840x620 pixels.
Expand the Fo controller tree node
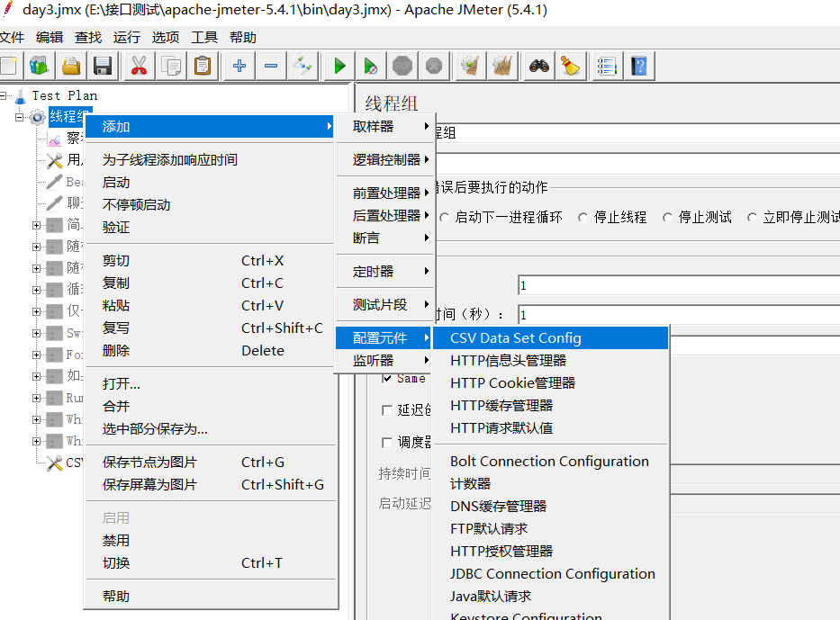tap(36, 355)
